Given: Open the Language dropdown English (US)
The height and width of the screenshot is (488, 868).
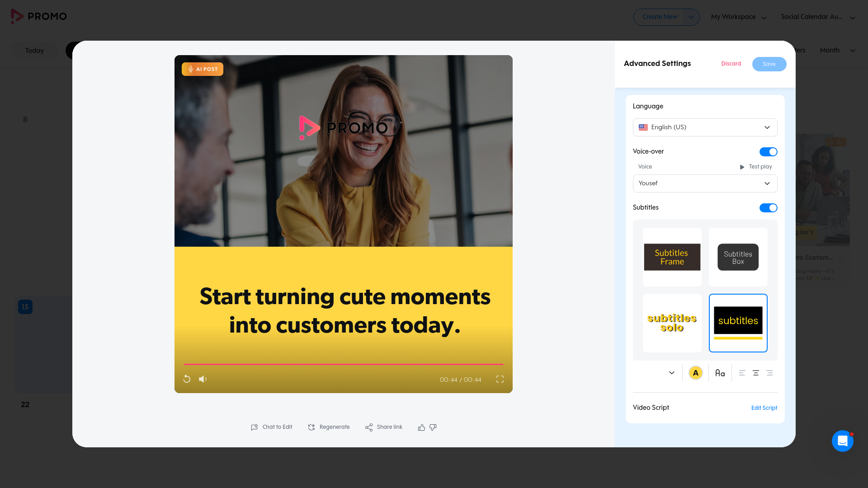Looking at the screenshot, I should 705,127.
